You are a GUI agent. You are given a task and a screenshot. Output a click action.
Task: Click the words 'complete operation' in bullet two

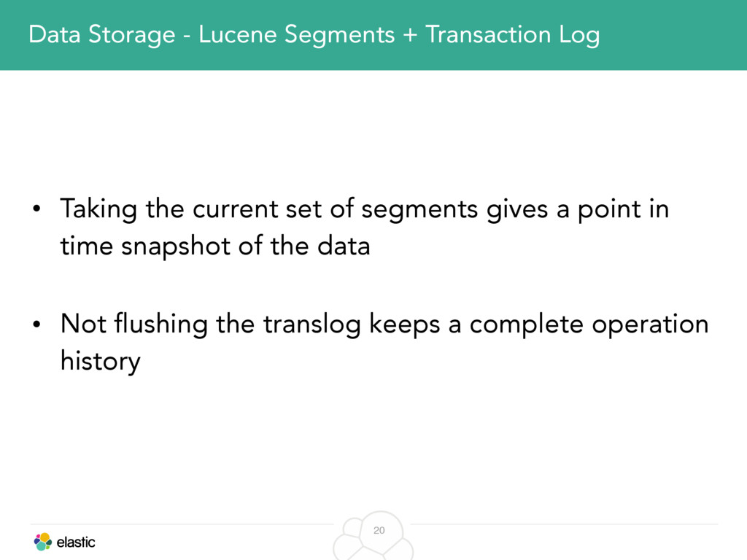click(x=589, y=325)
